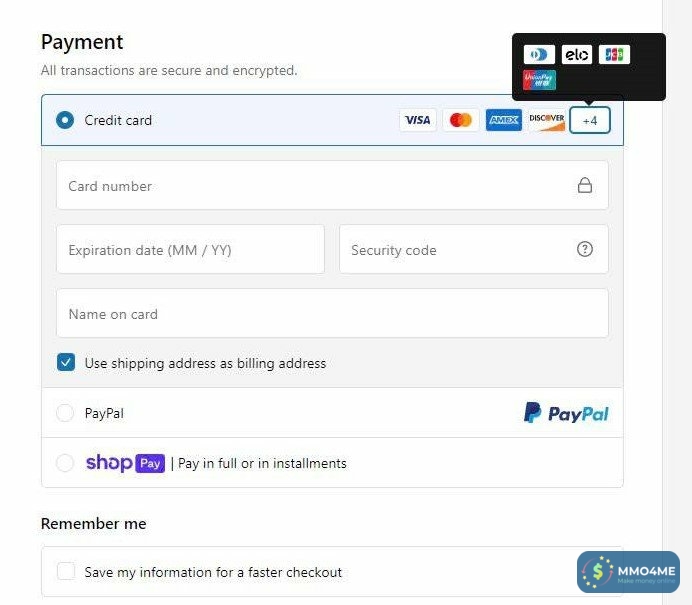
Task: Focus the Card number input field
Action: [332, 185]
